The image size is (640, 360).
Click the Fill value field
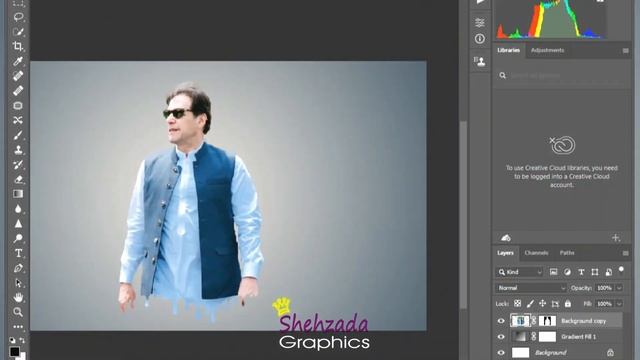pos(604,304)
